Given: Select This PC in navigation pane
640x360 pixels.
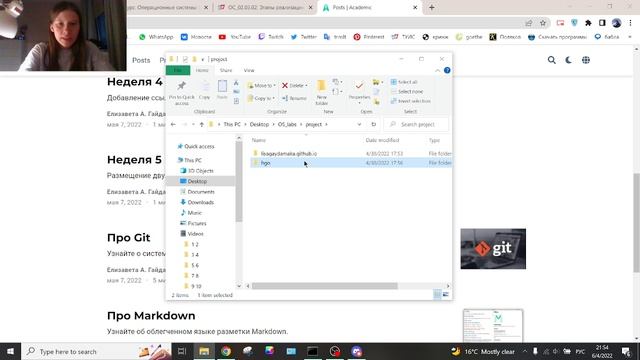Looking at the screenshot, I should (190, 160).
